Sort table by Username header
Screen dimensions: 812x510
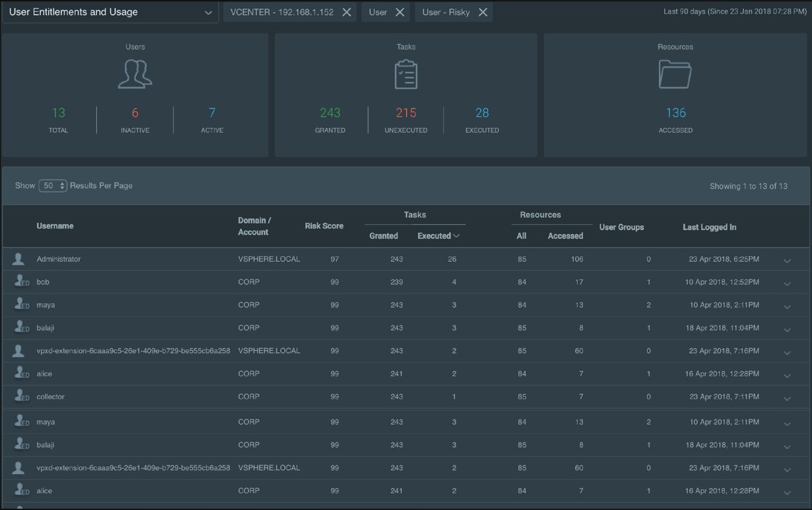[x=55, y=226]
